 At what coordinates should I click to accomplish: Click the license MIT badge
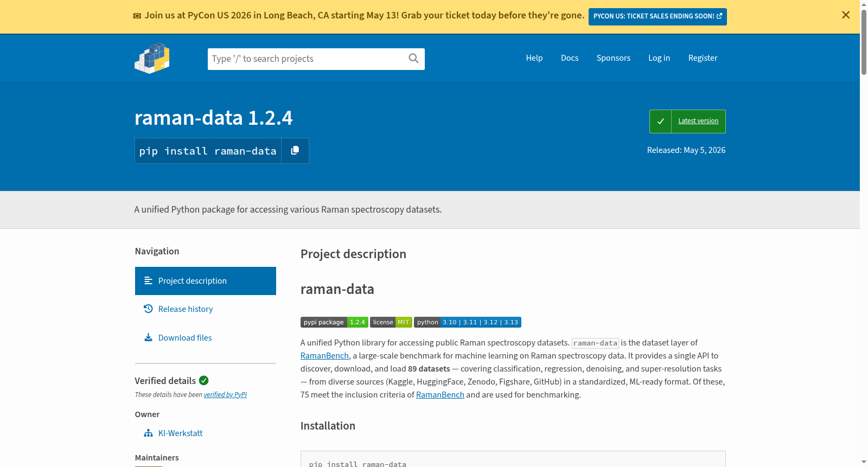point(391,322)
